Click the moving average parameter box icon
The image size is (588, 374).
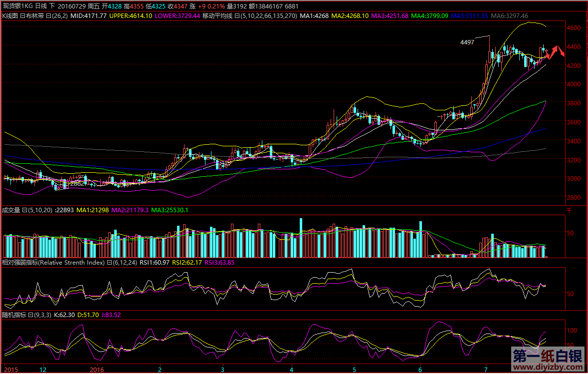click(236, 16)
